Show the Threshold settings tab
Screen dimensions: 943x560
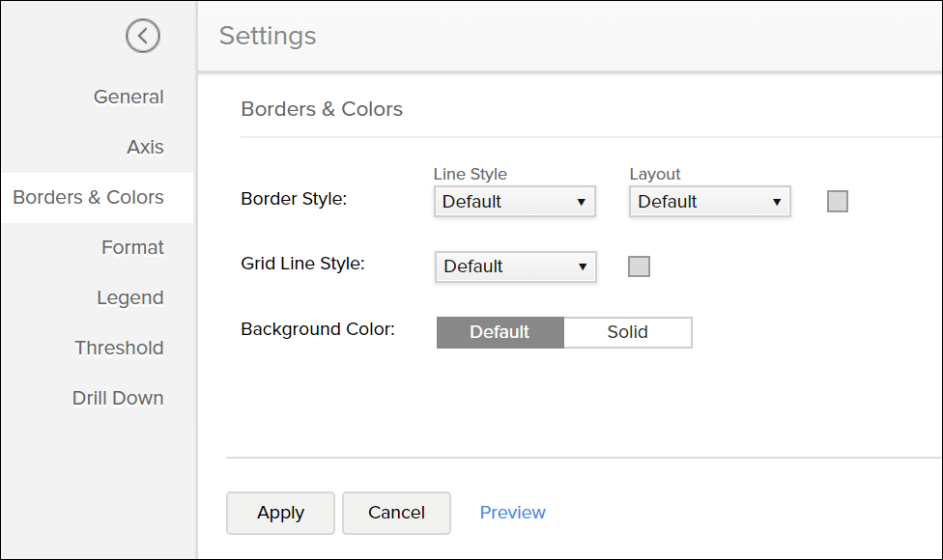point(119,348)
